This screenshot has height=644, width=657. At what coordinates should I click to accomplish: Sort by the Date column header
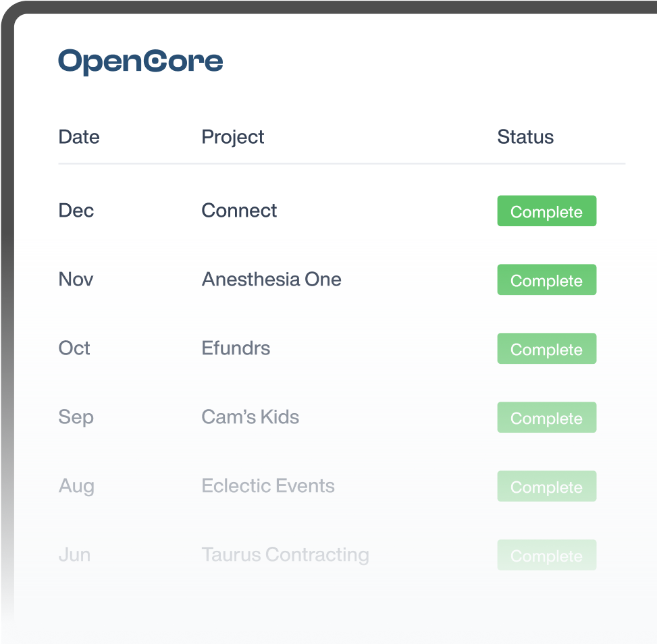(79, 137)
